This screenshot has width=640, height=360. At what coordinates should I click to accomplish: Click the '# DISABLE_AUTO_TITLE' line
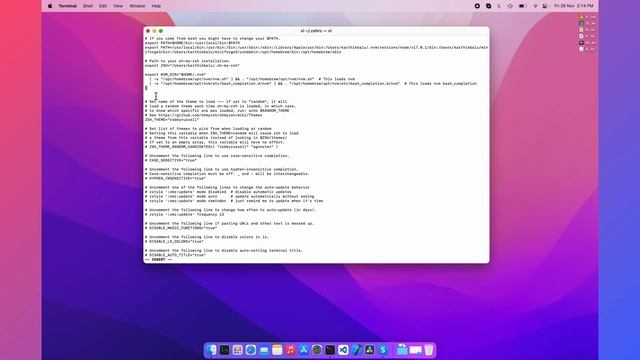point(175,255)
